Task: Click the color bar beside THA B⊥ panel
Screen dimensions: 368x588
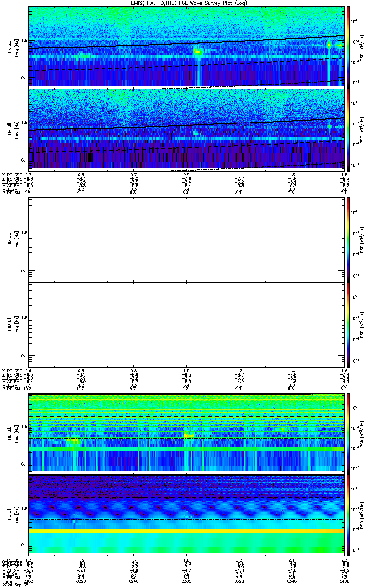Action: coord(349,46)
